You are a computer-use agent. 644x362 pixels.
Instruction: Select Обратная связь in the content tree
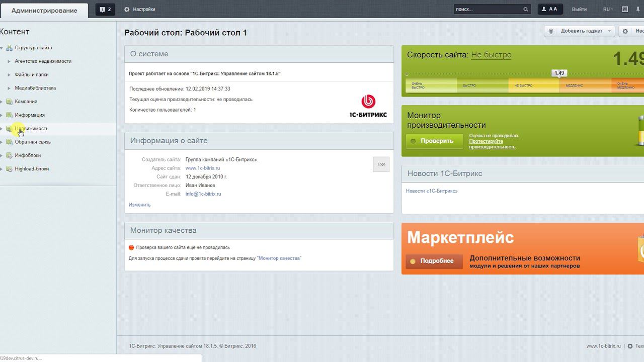click(33, 142)
